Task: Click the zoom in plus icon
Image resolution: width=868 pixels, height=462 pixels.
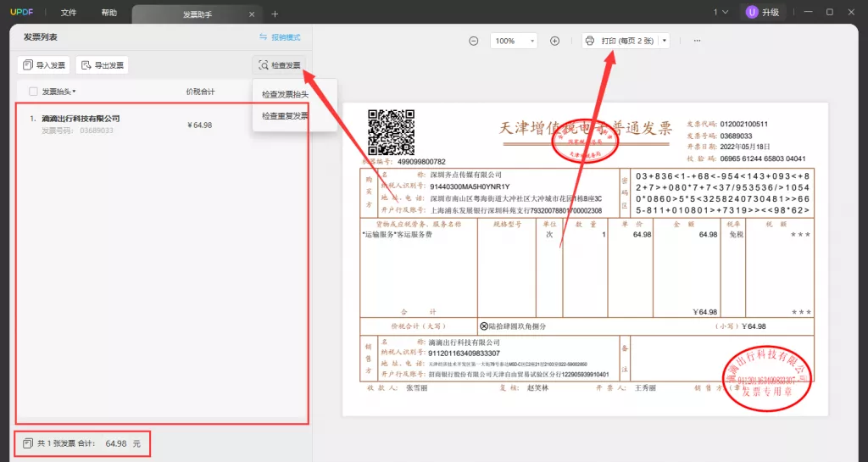Action: (554, 41)
